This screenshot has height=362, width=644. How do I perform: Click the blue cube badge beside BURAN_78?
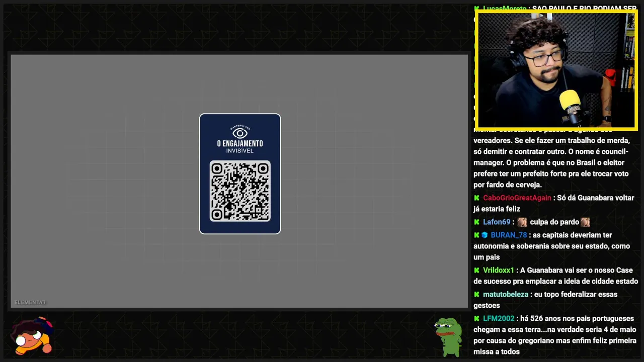(485, 235)
